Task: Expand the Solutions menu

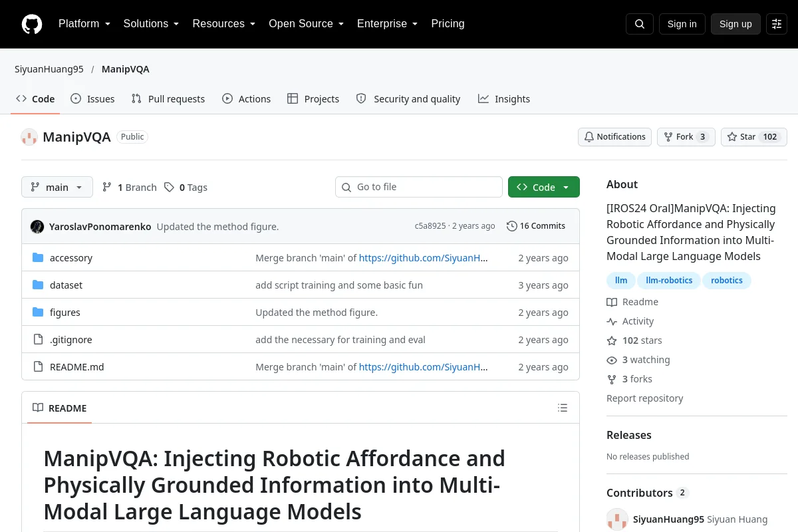Action: pyautogui.click(x=151, y=24)
